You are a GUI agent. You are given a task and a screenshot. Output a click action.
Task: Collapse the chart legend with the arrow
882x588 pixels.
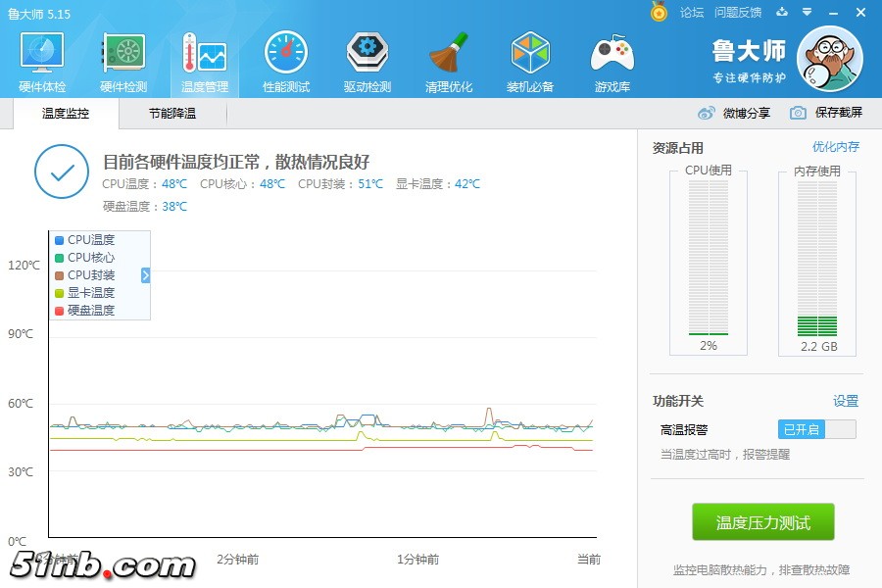pyautogui.click(x=145, y=275)
